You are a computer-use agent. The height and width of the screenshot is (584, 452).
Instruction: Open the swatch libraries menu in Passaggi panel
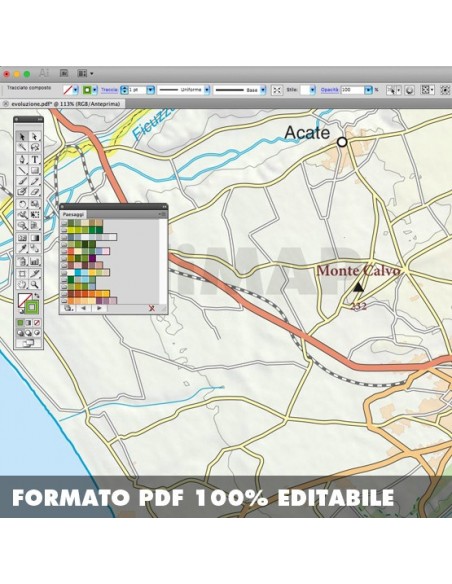[68, 308]
